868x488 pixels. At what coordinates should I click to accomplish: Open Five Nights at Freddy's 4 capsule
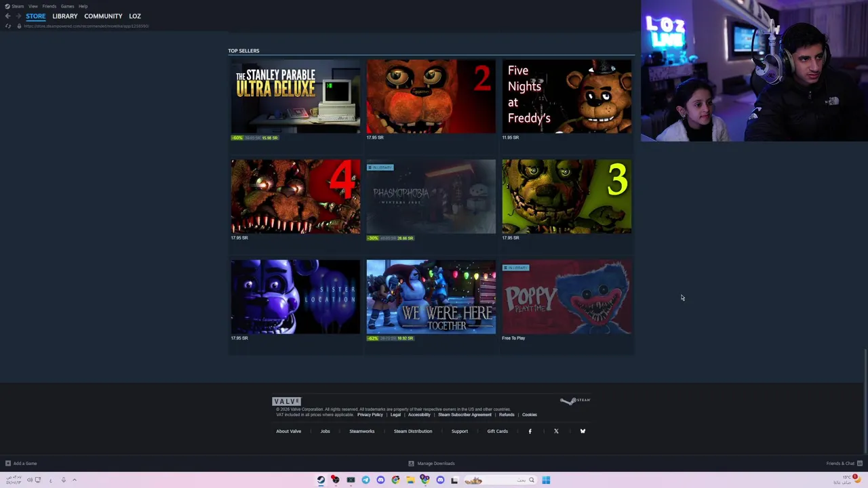pyautogui.click(x=296, y=197)
